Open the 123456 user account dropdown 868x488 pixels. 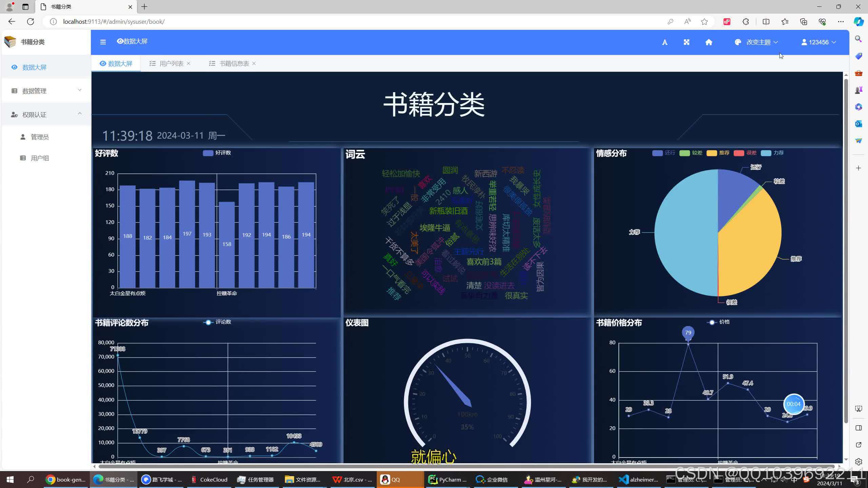click(818, 42)
